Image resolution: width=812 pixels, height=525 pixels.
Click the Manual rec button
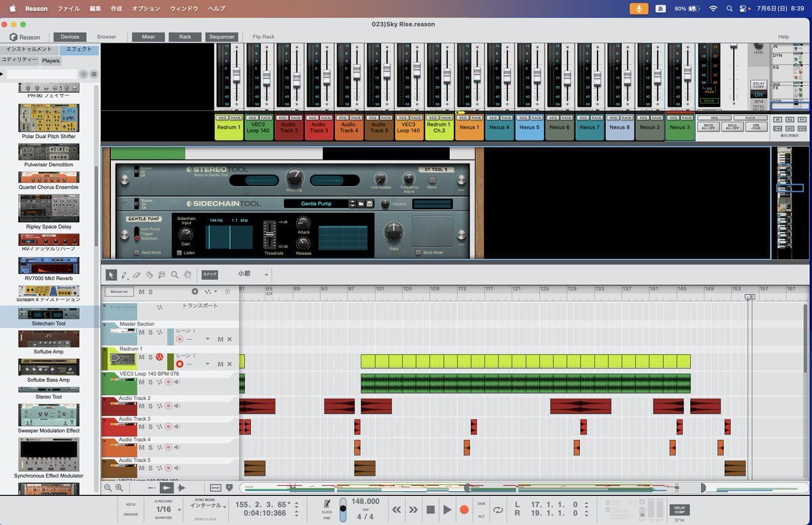(120, 292)
